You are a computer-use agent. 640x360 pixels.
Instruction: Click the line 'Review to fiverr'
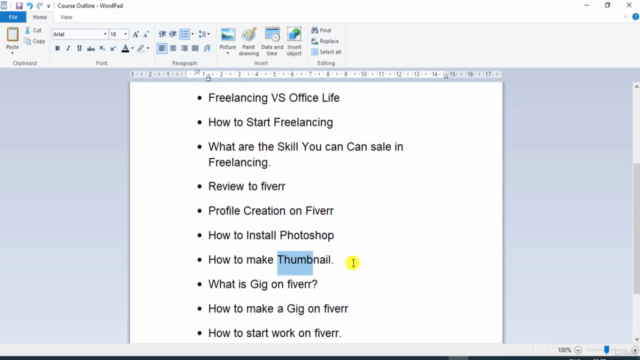(x=247, y=187)
